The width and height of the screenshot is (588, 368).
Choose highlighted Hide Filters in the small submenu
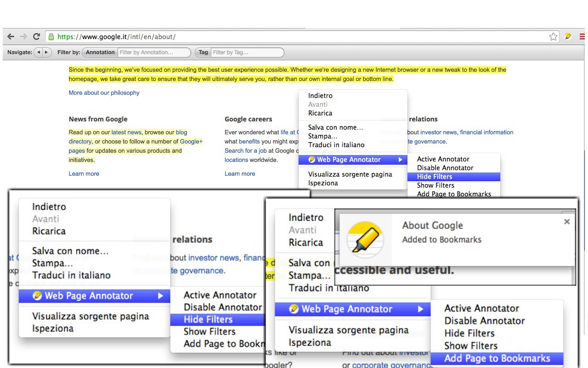(454, 177)
